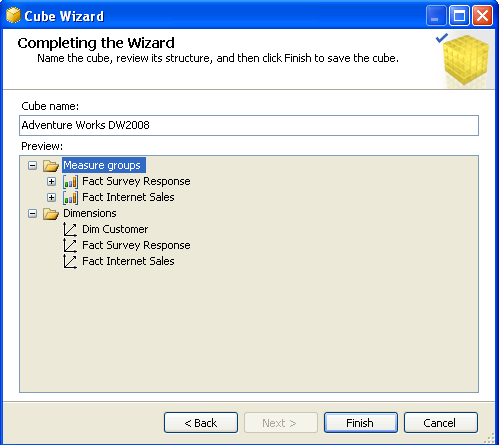The height and width of the screenshot is (445, 499).
Task: Collapse the Measure groups node
Action: (32, 165)
